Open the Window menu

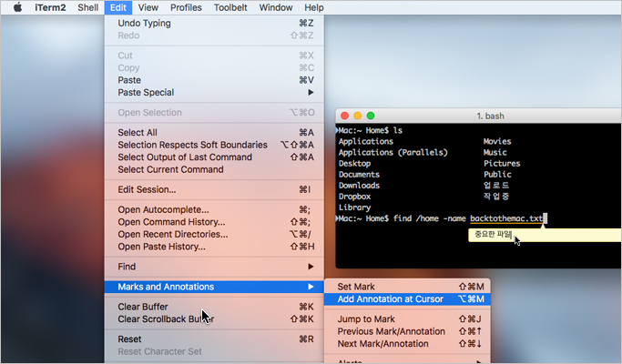[276, 7]
